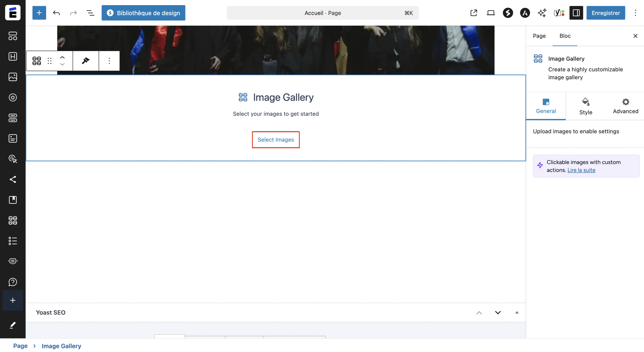The image size is (644, 352).
Task: Open the block options three-dot menu
Action: [x=109, y=61]
